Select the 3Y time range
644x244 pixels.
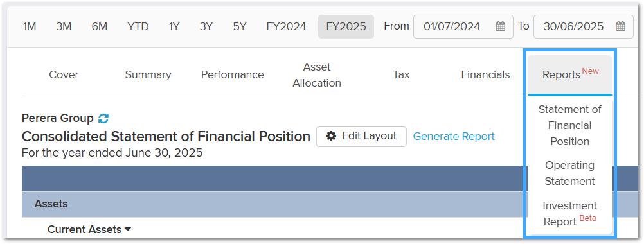coord(206,27)
